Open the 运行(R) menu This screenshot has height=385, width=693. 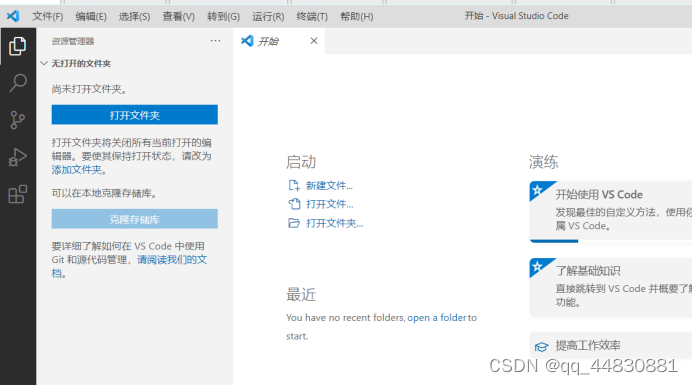(268, 17)
